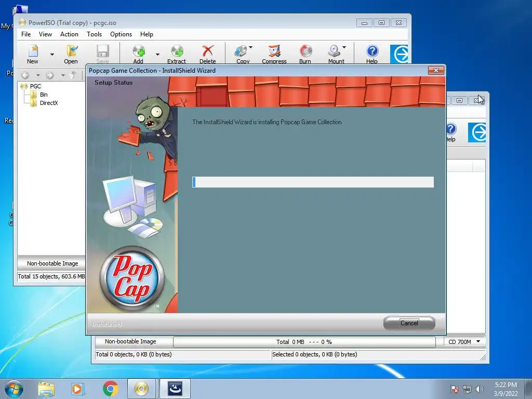Click the Mount toolbar icon
Image resolution: width=532 pixels, height=399 pixels.
point(335,54)
